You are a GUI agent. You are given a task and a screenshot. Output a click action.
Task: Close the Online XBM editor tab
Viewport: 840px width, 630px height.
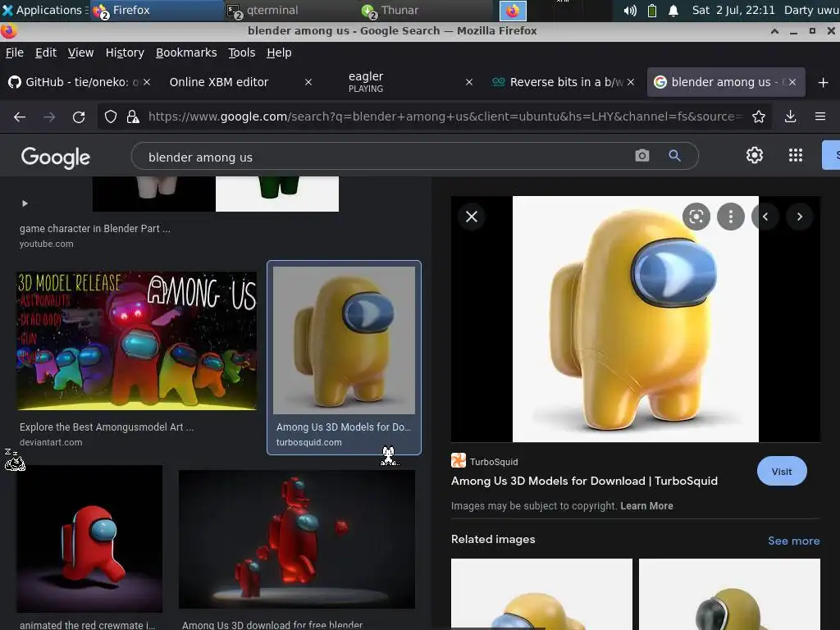pyautogui.click(x=308, y=83)
